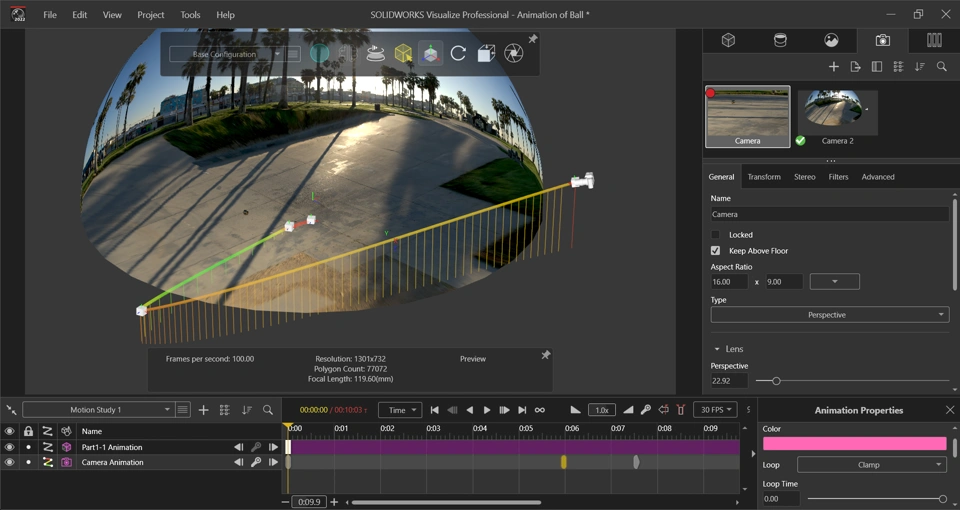The width and height of the screenshot is (960, 510).
Task: Open the 30 FPS dropdown
Action: pyautogui.click(x=715, y=410)
